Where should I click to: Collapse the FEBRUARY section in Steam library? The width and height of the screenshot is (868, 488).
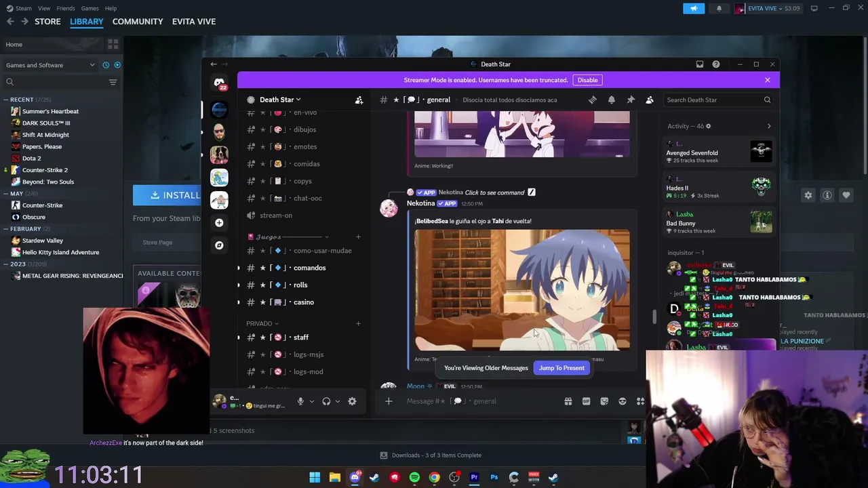[5, 229]
